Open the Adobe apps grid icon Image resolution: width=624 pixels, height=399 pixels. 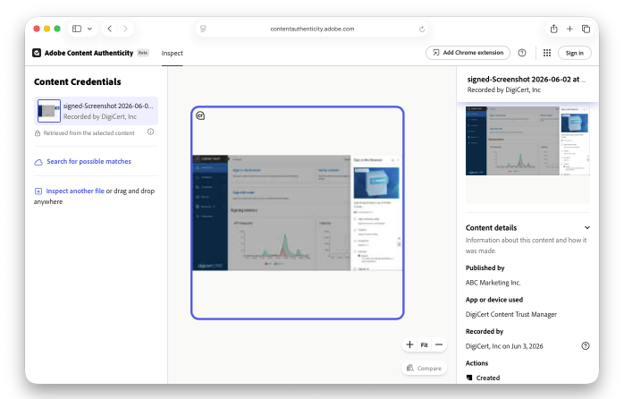[x=547, y=53]
